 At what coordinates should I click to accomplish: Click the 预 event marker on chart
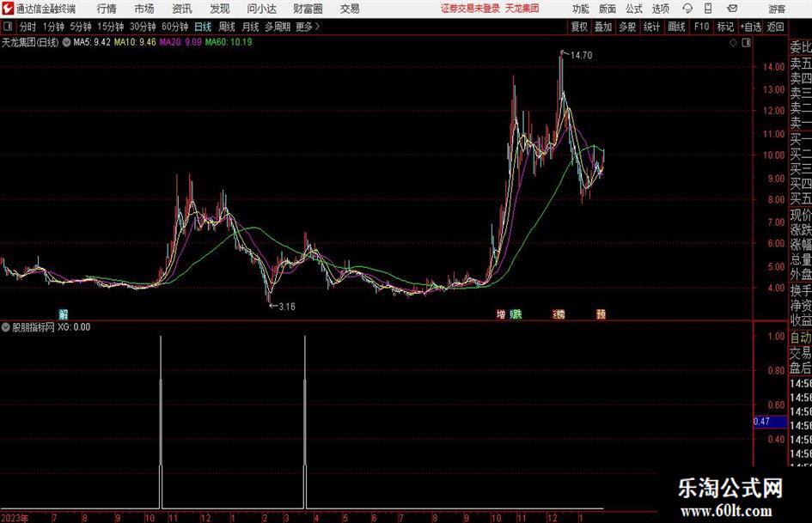pos(601,313)
